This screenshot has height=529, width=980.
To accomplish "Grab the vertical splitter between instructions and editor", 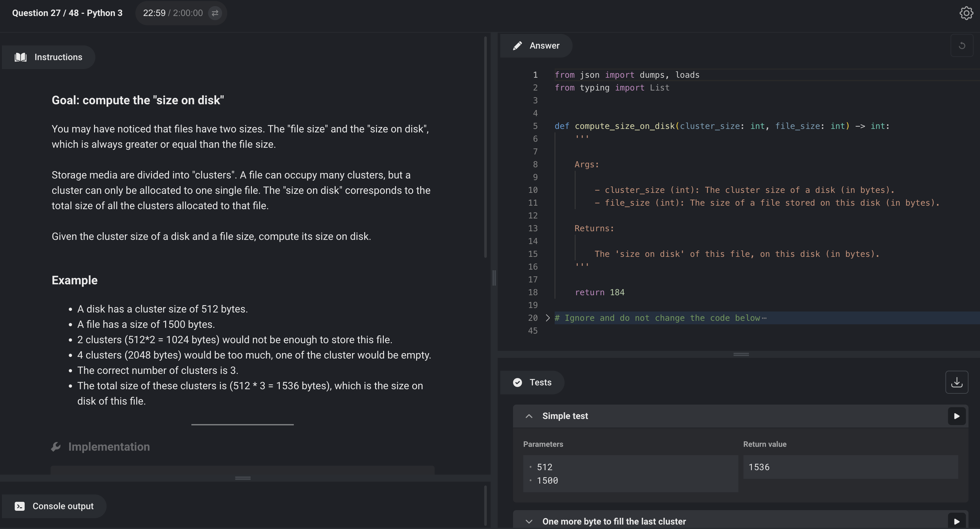I will click(494, 278).
